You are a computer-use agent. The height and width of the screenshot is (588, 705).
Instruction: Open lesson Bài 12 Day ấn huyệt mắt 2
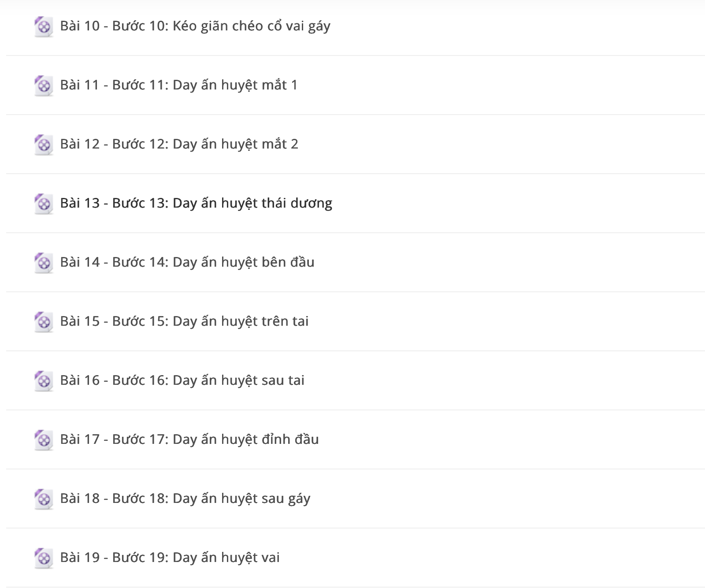179,144
